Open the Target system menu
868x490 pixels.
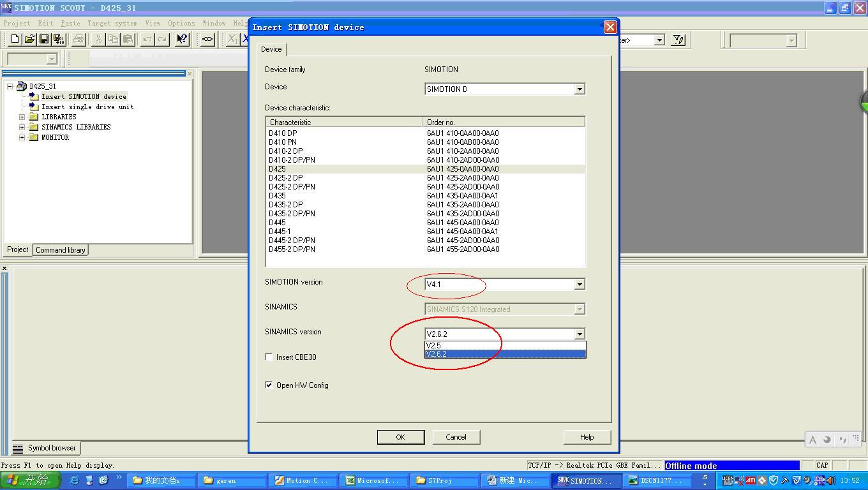tap(112, 23)
